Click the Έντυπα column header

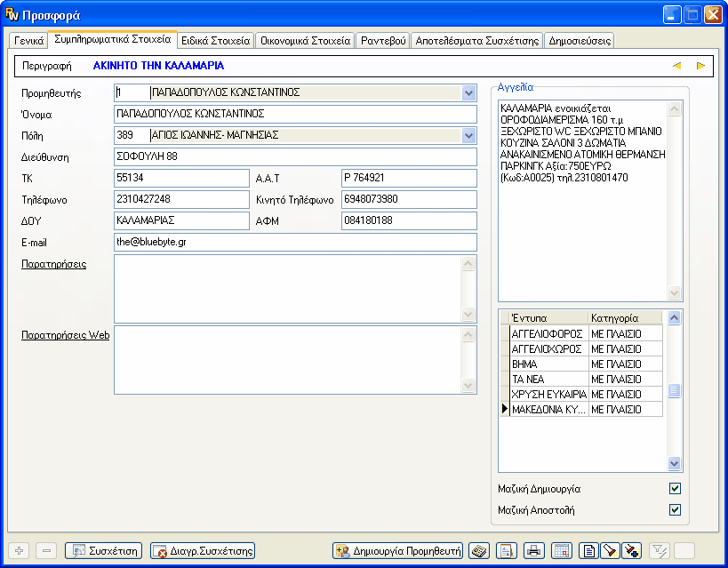click(x=548, y=318)
